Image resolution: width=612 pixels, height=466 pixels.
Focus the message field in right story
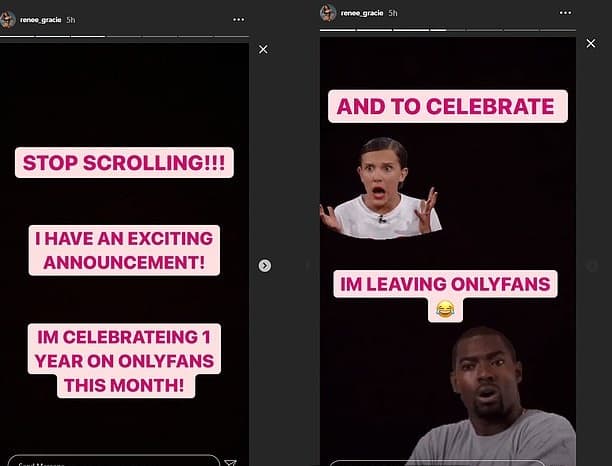tap(437, 463)
